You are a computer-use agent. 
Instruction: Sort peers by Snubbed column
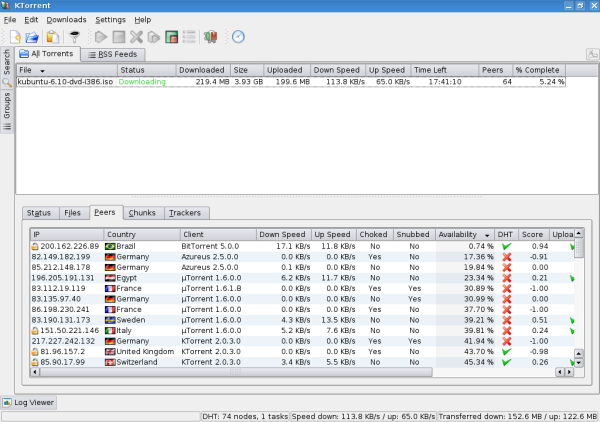[414, 235]
